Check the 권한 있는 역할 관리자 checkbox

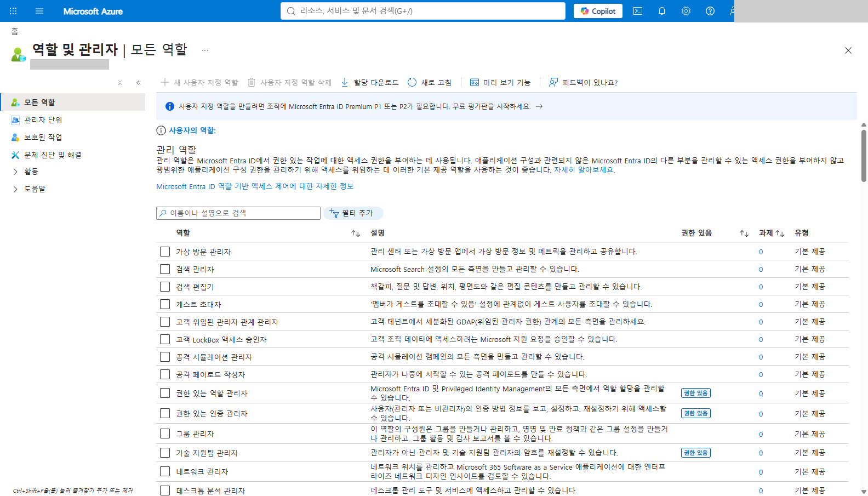[x=165, y=393]
